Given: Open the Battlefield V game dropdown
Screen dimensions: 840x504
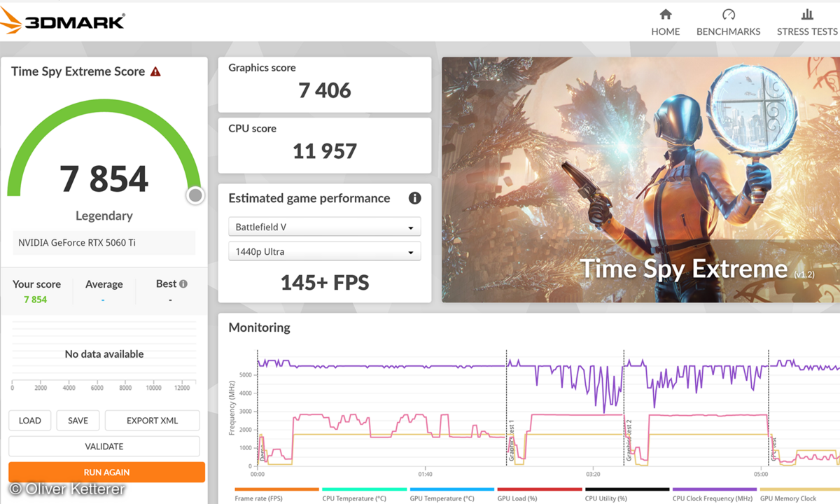Looking at the screenshot, I should [325, 227].
